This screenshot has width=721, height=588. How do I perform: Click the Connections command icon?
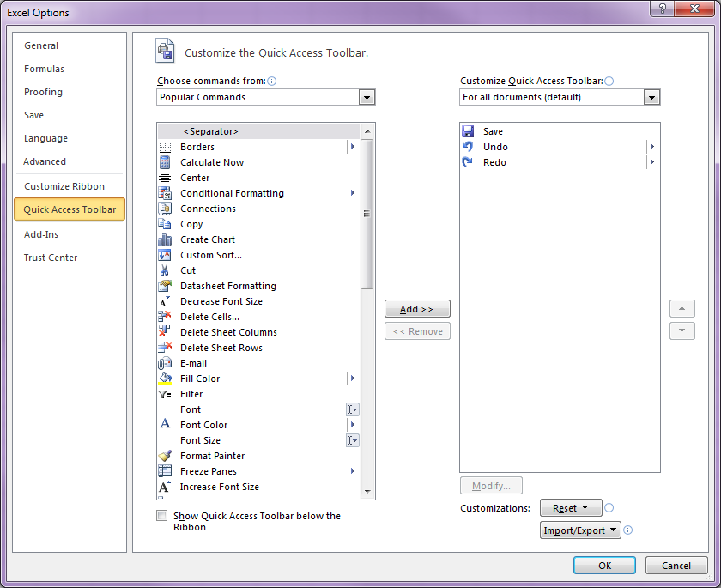click(165, 209)
